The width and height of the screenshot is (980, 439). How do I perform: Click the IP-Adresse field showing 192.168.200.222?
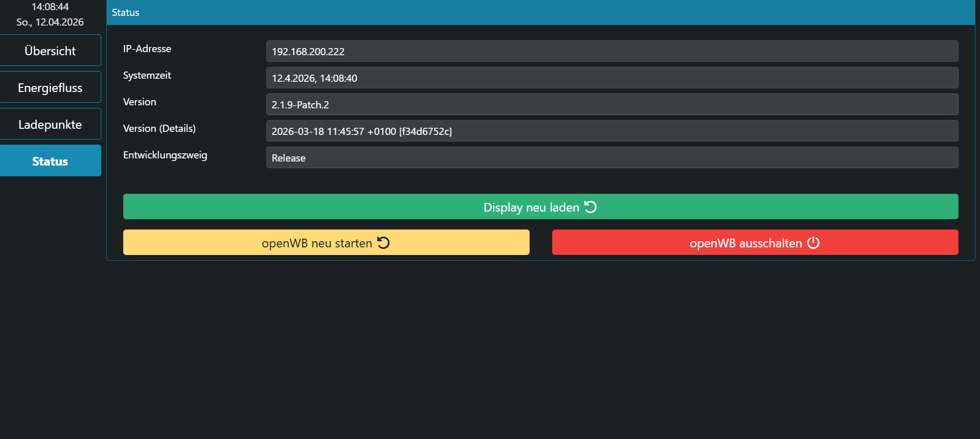[x=612, y=52]
